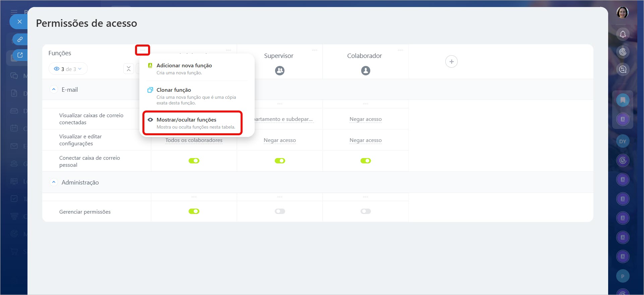Screen dimensions: 644x295
Task: Open the 3 de 3 roles dropdown
Action: (68, 69)
